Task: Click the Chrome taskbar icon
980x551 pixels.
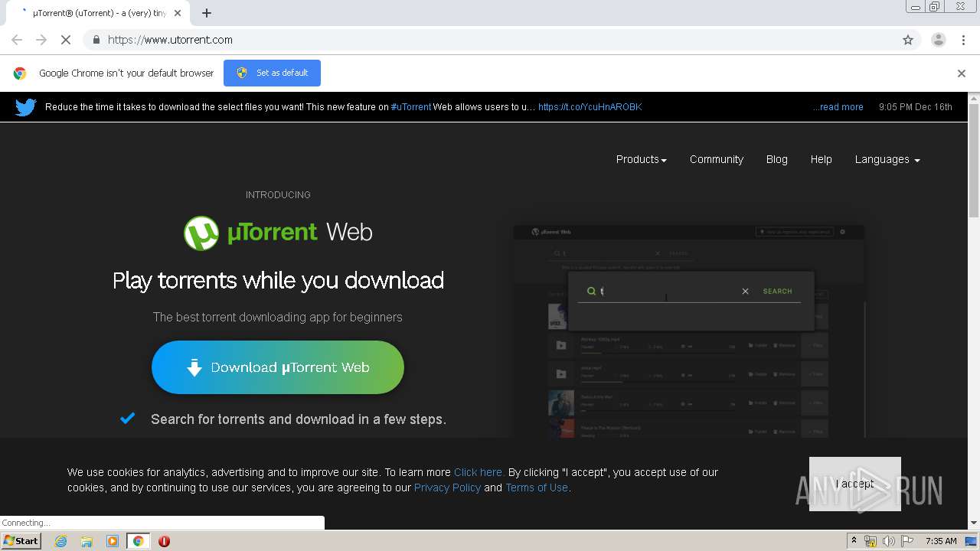Action: [138, 541]
